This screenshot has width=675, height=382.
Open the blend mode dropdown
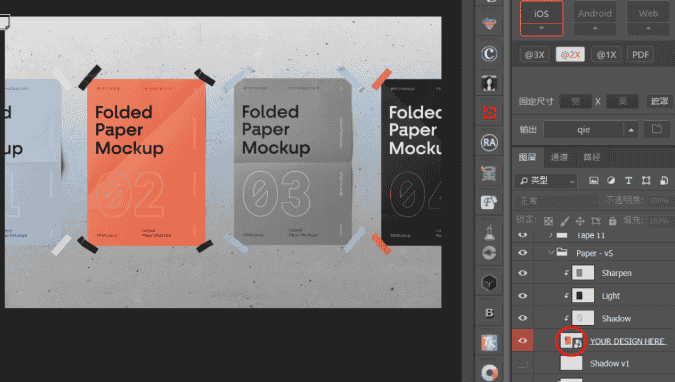[x=557, y=201]
